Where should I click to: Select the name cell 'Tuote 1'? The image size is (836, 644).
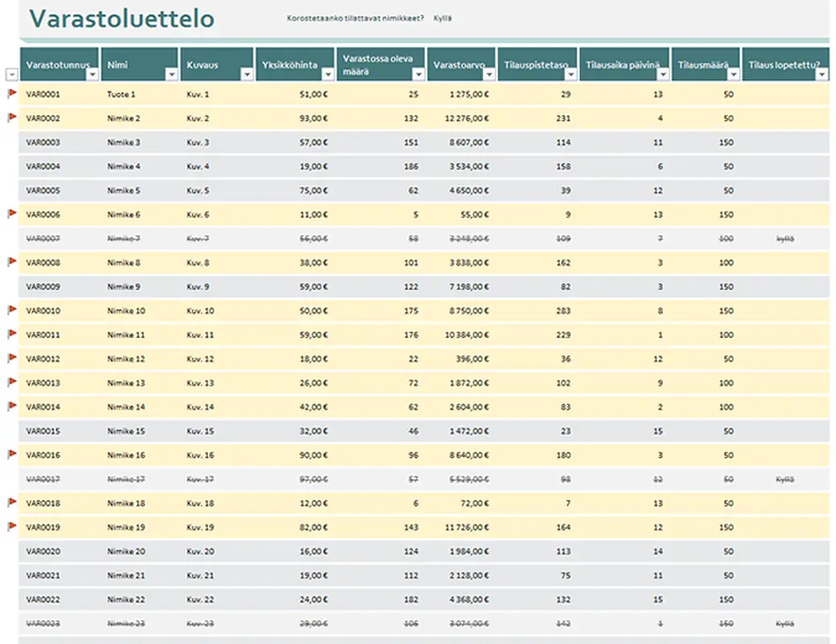(121, 94)
